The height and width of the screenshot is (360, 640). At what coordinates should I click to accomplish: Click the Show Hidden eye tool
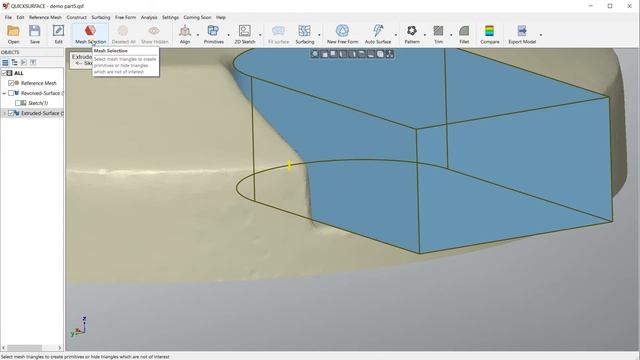coord(154,34)
